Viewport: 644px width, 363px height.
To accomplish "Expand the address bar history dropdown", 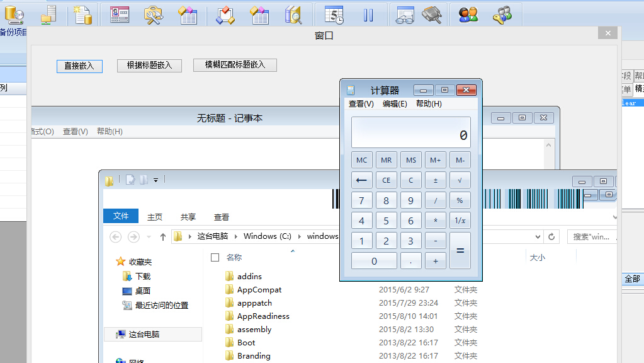I will click(538, 237).
